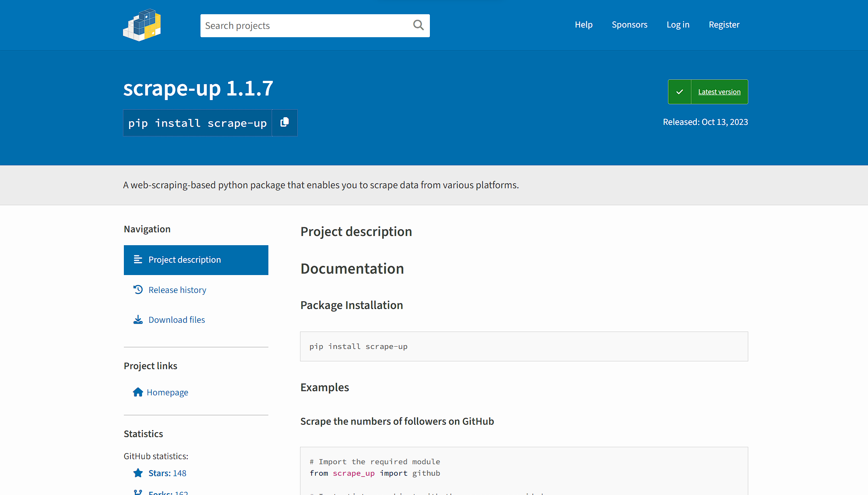Copy pip install command to clipboard
Viewport: 868px width, 495px height.
click(x=285, y=123)
